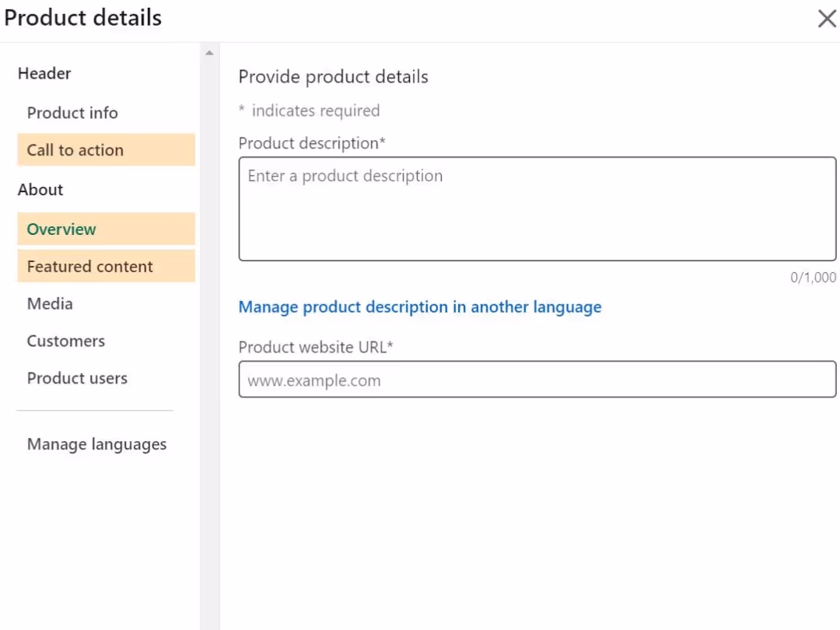840x630 pixels.
Task: Switch to the Media section
Action: (50, 303)
